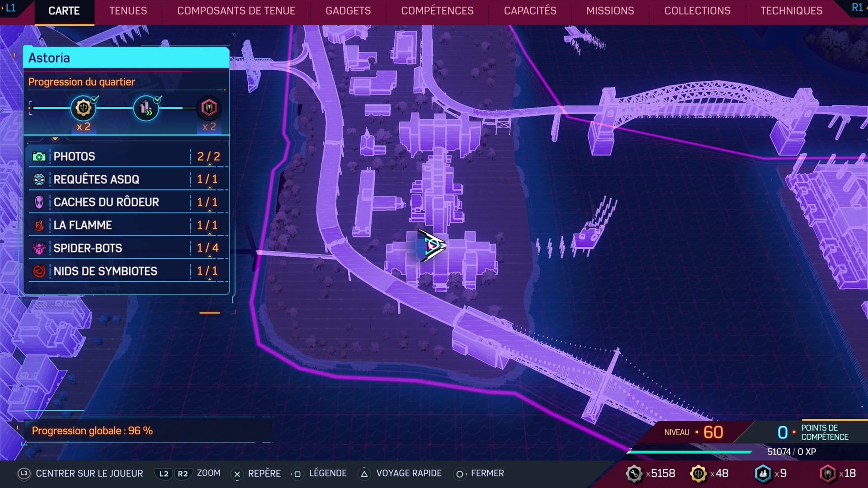Click the symbiote spiral icon beside NIDS DE SYMBIOTES
The width and height of the screenshot is (868, 488).
point(39,271)
